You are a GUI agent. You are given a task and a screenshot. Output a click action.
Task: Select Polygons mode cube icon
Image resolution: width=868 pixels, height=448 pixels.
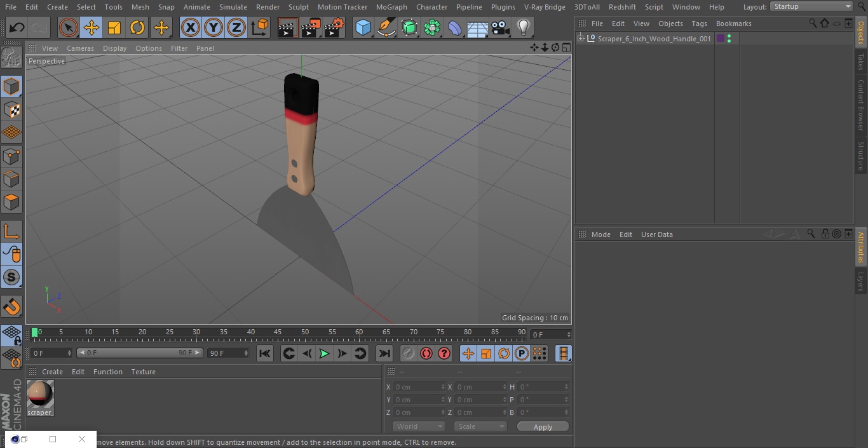11,202
